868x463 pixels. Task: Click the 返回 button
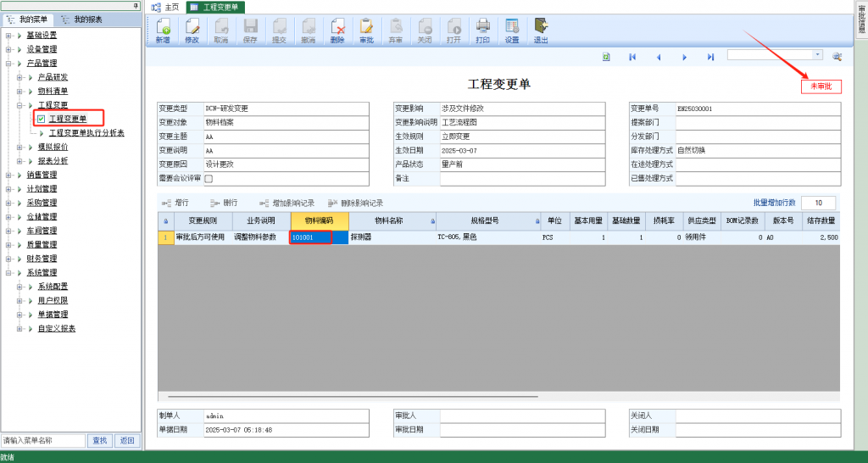pos(127,440)
